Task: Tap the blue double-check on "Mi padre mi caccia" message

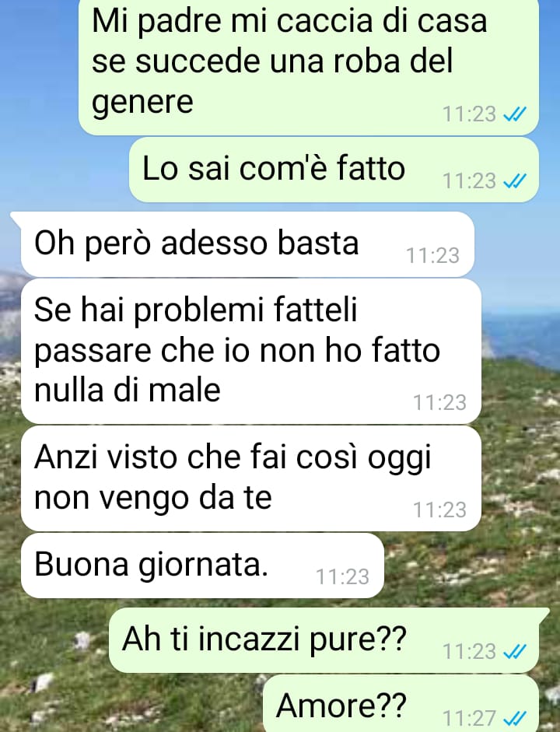Action: tap(515, 114)
